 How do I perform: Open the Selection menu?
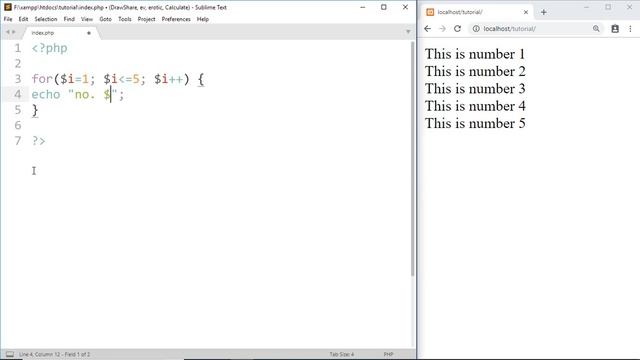point(46,19)
